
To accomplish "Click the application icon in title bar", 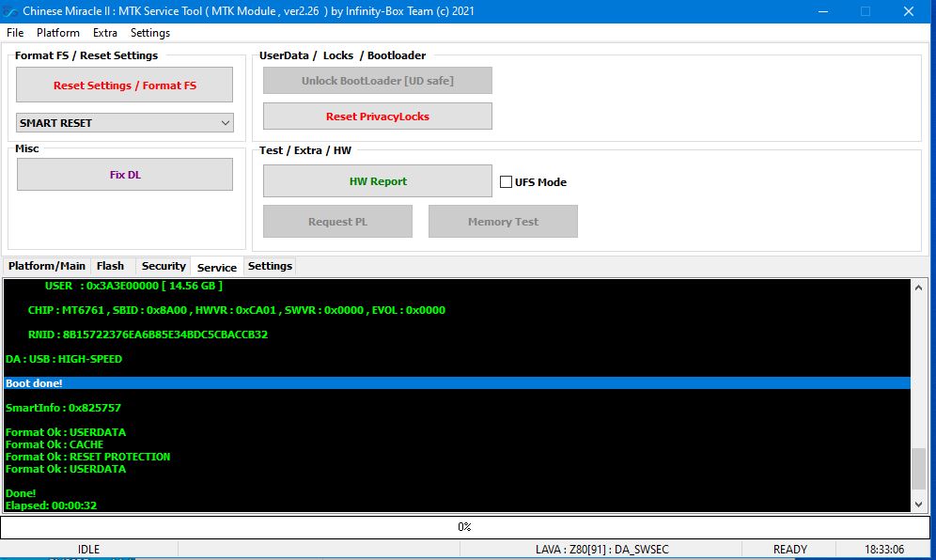I will 9,10.
